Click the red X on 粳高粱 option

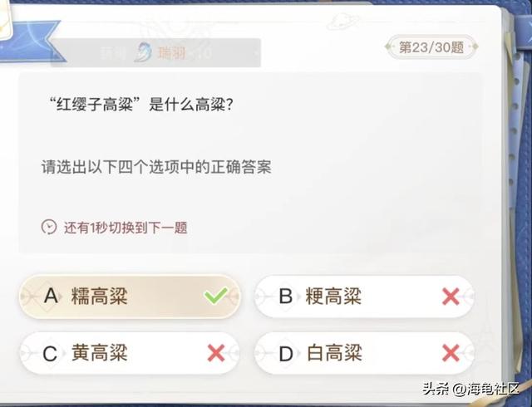451,297
